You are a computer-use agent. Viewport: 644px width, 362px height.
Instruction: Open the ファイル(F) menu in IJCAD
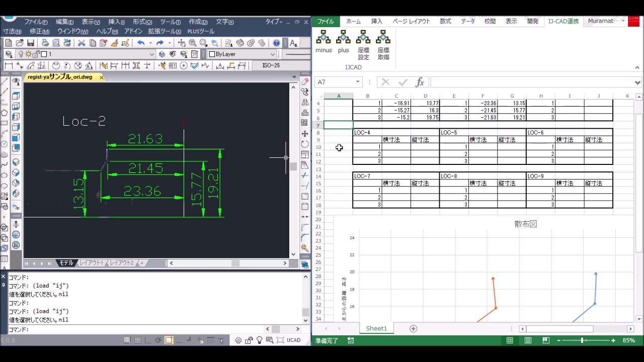[36, 22]
